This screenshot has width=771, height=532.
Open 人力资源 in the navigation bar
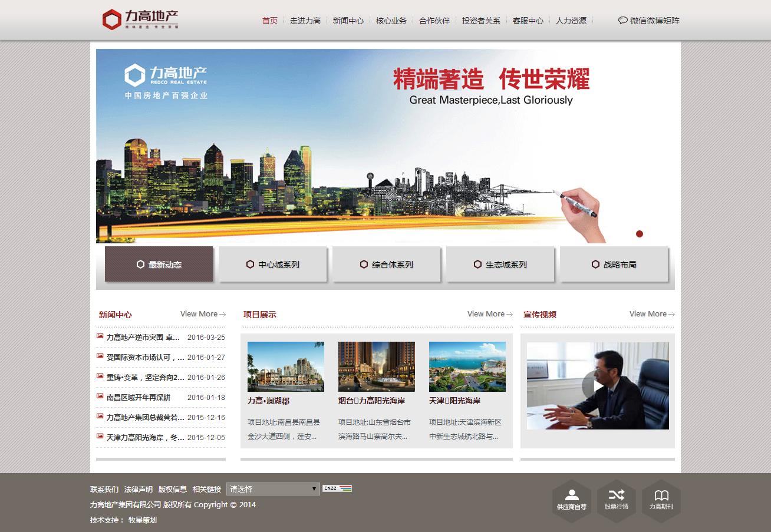[x=571, y=21]
